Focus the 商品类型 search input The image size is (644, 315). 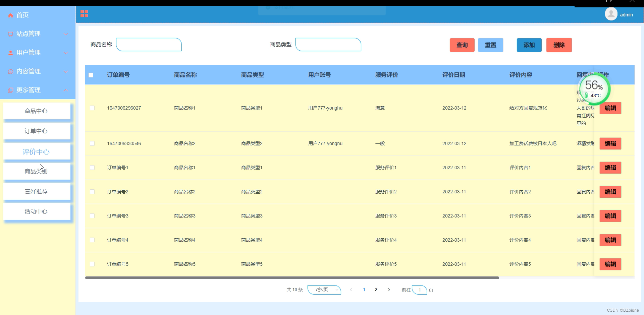tap(328, 45)
